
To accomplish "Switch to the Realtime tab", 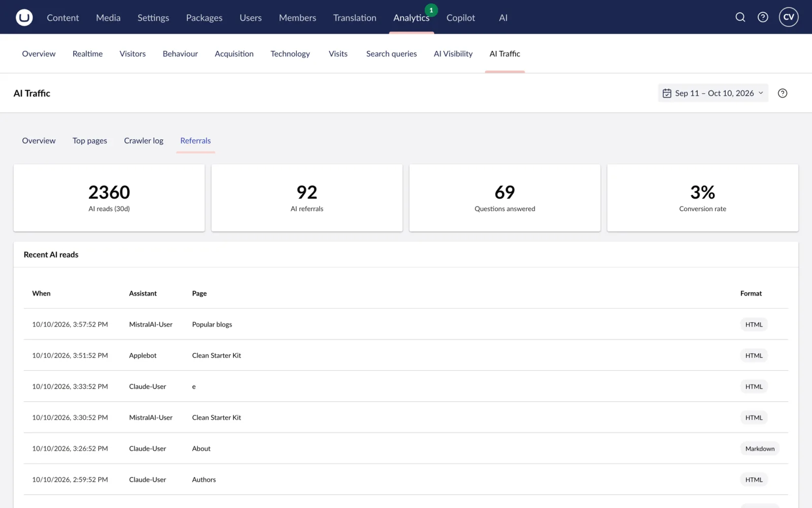I will point(87,54).
